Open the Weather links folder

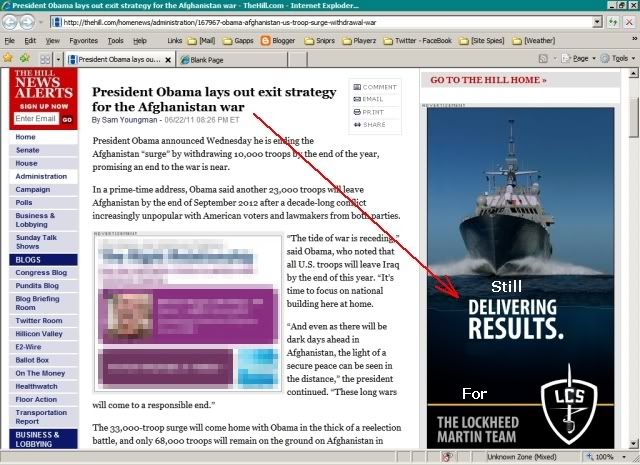pos(534,40)
